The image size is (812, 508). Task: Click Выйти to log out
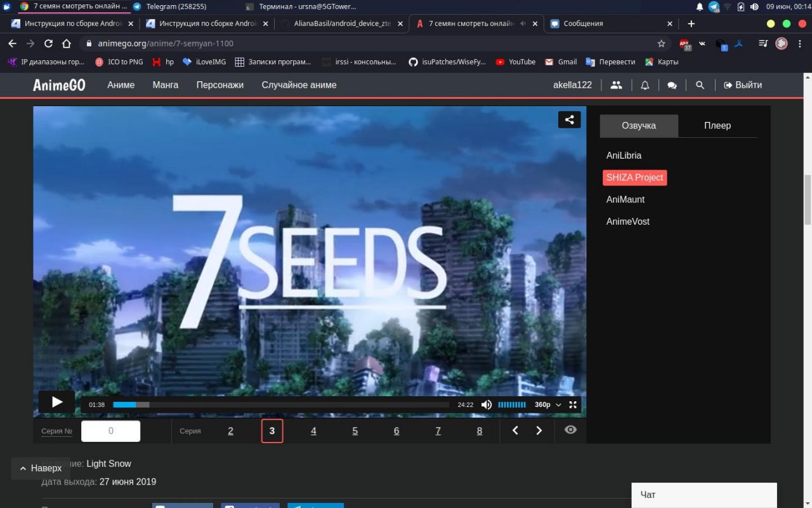[x=743, y=85]
